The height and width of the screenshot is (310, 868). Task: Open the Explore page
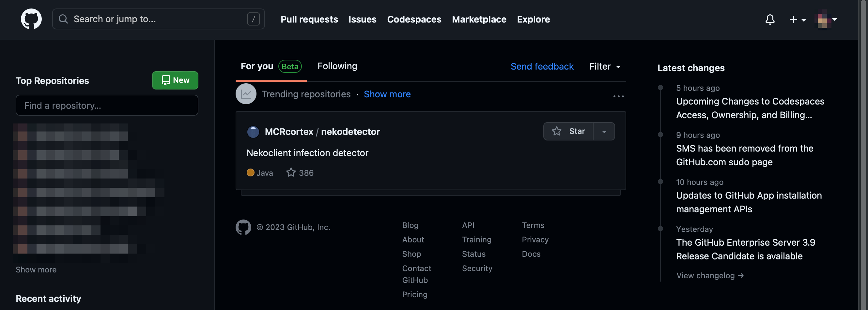click(x=533, y=19)
